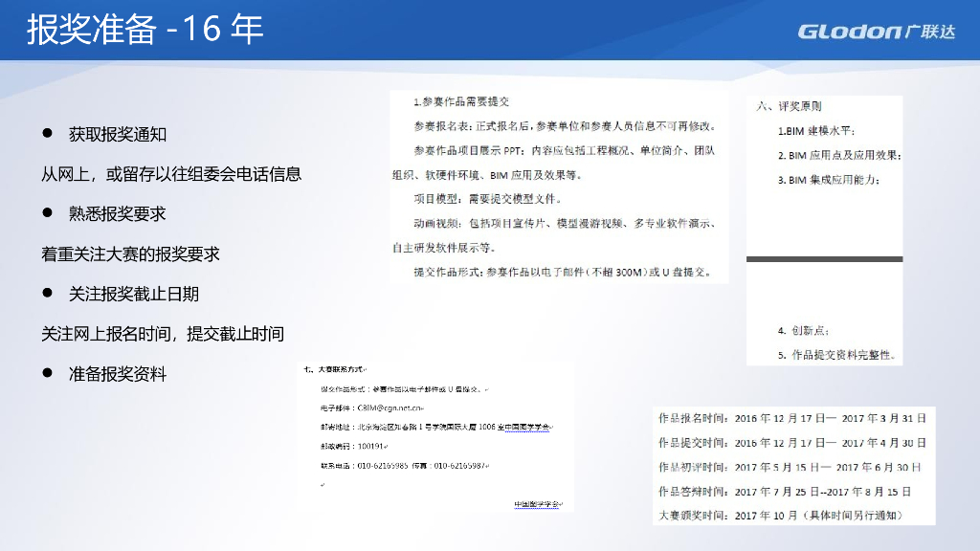
Task: Select the line '着重关注大赛的报奖要求'
Action: (x=130, y=254)
